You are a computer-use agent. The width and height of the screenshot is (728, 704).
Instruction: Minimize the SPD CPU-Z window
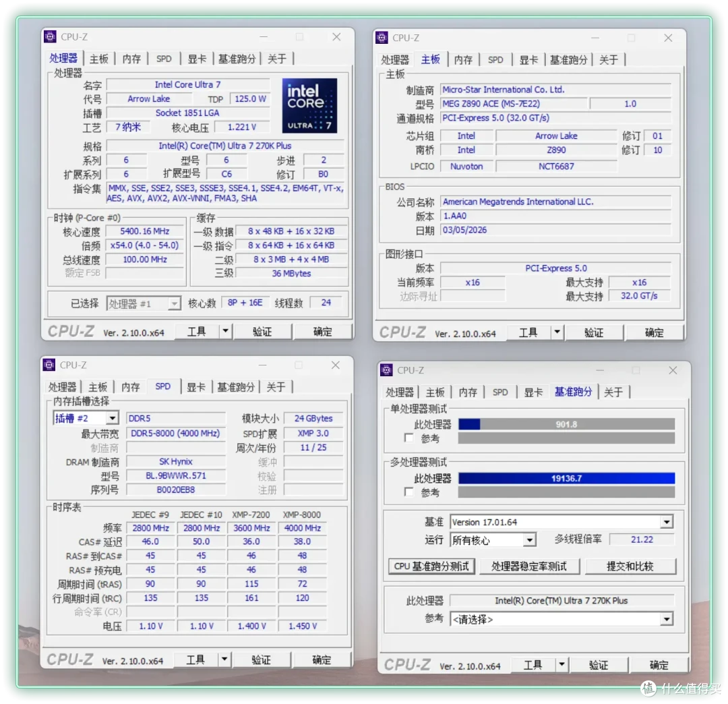coord(263,365)
